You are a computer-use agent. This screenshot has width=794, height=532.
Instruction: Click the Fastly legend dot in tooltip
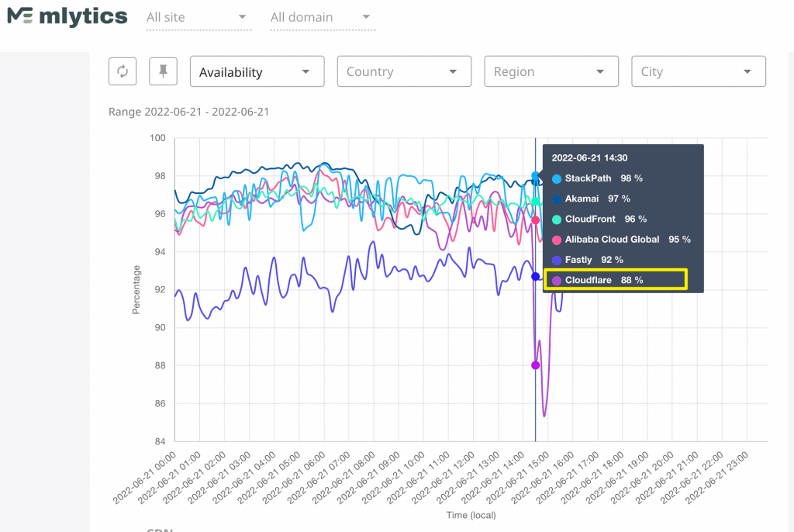click(556, 260)
